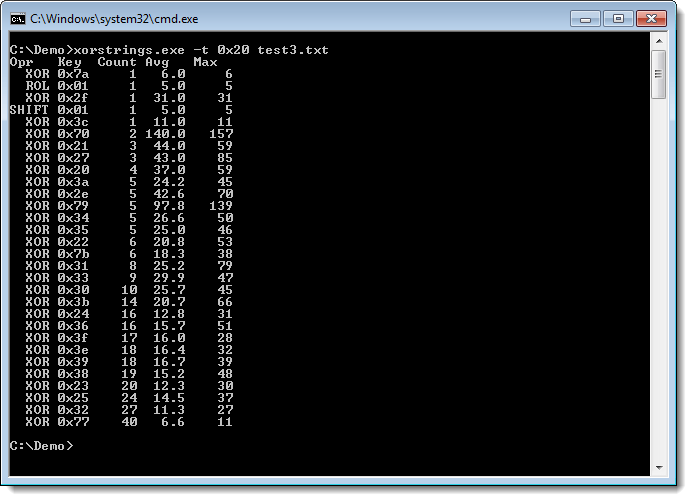692x501 pixels.
Task: Click the C:\Demo> prompt at bottom
Action: [x=41, y=446]
